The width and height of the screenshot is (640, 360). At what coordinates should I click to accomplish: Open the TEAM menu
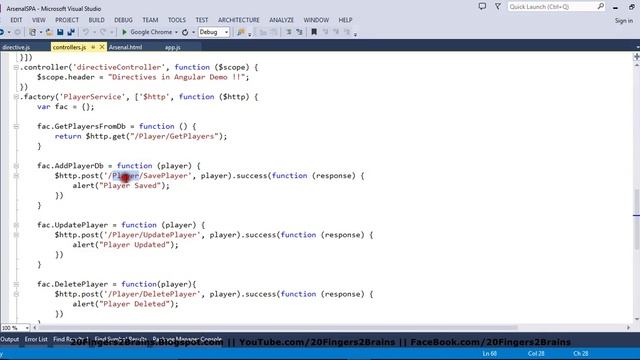click(x=150, y=20)
